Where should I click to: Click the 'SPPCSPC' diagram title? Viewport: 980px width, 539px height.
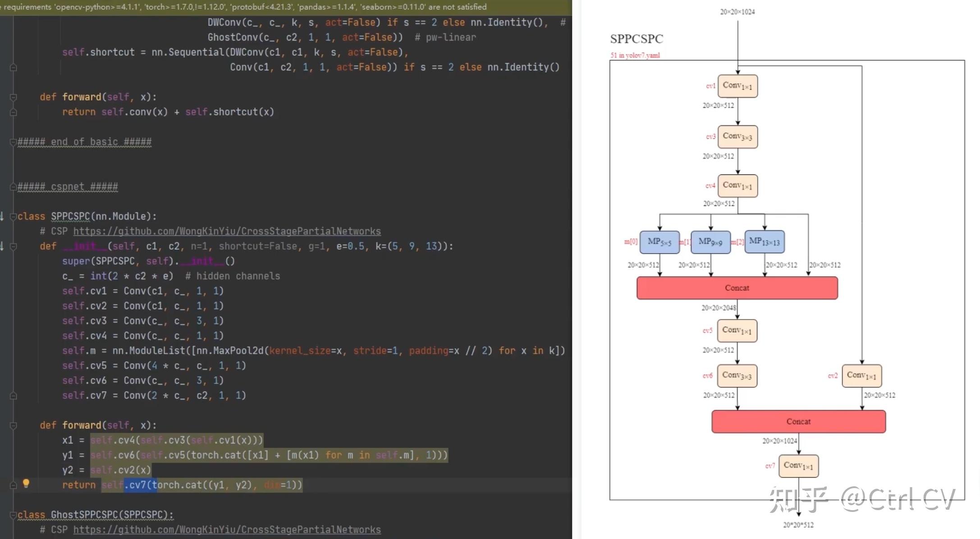tap(637, 39)
